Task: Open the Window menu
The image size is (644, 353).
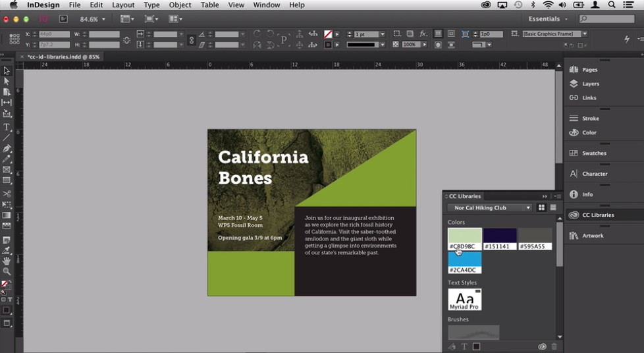Action: 267,5
